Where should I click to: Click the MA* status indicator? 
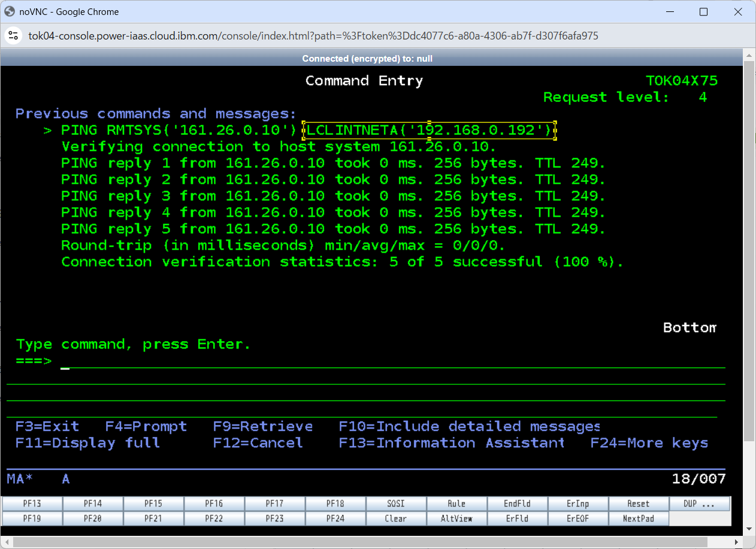(20, 478)
